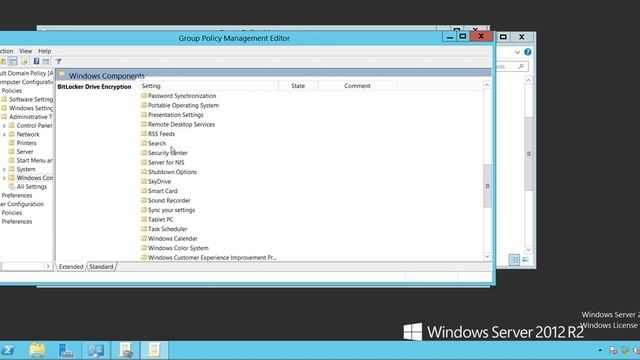Viewport: 640px width, 360px height.
Task: Select the RSS Feeds folder
Action: pyautogui.click(x=161, y=134)
